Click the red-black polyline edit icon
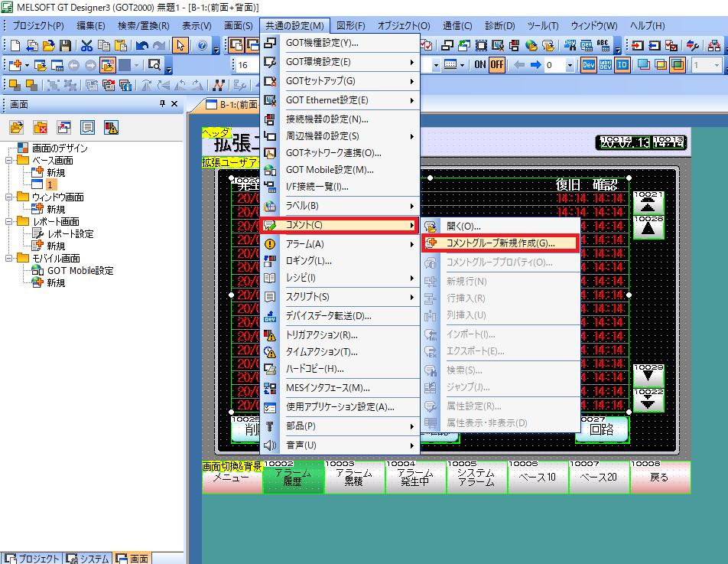 218,85
